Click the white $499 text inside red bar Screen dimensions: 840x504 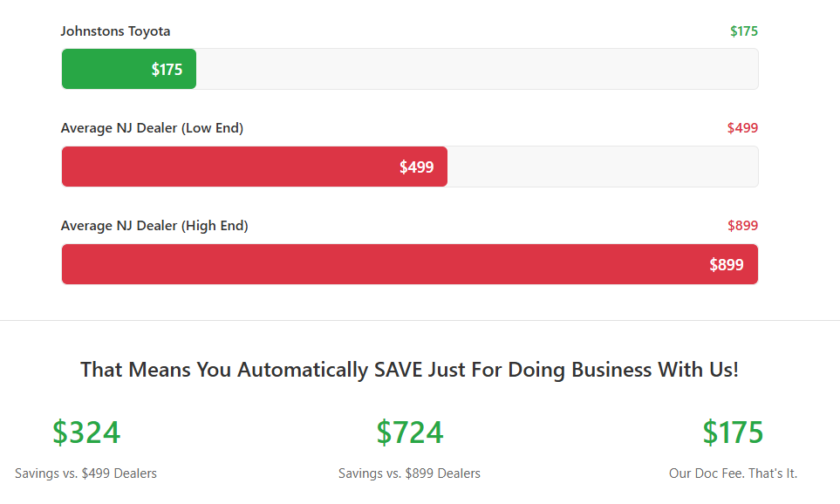coord(416,167)
